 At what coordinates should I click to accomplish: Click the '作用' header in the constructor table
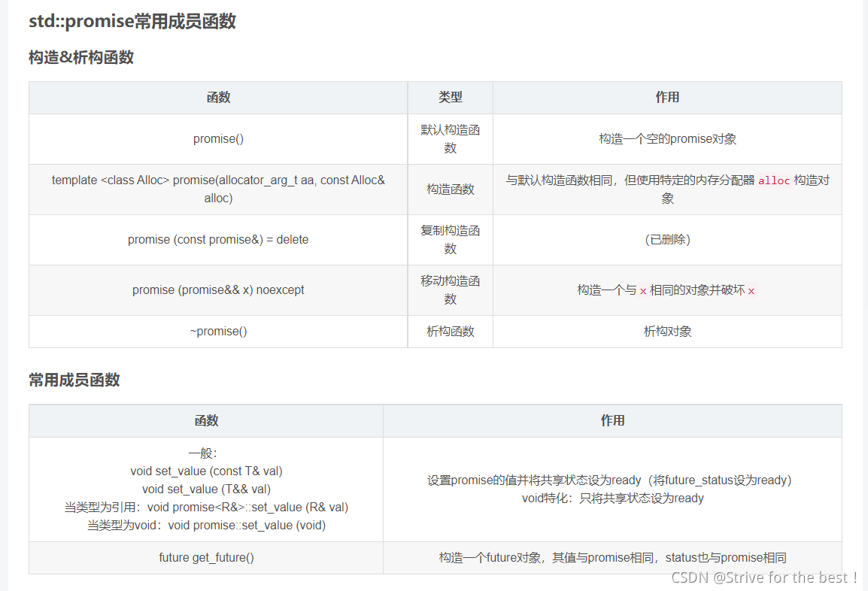pyautogui.click(x=667, y=98)
